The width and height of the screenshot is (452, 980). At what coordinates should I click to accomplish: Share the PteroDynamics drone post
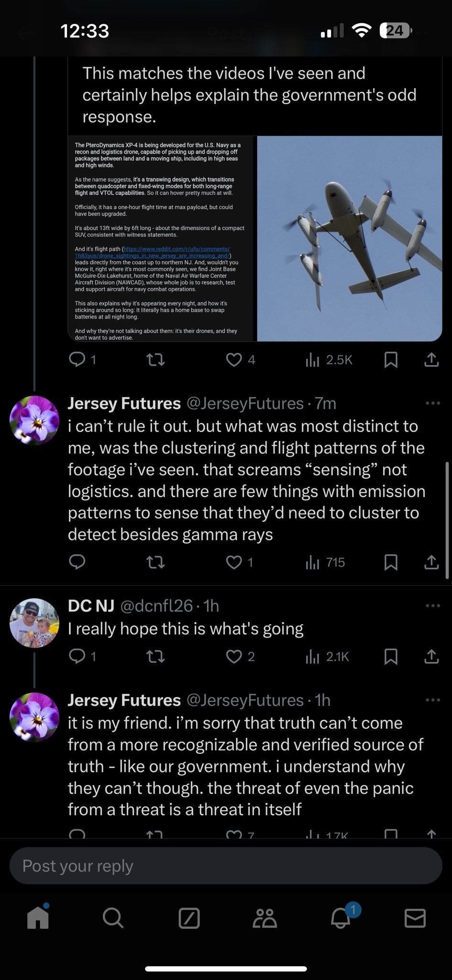[x=431, y=360]
